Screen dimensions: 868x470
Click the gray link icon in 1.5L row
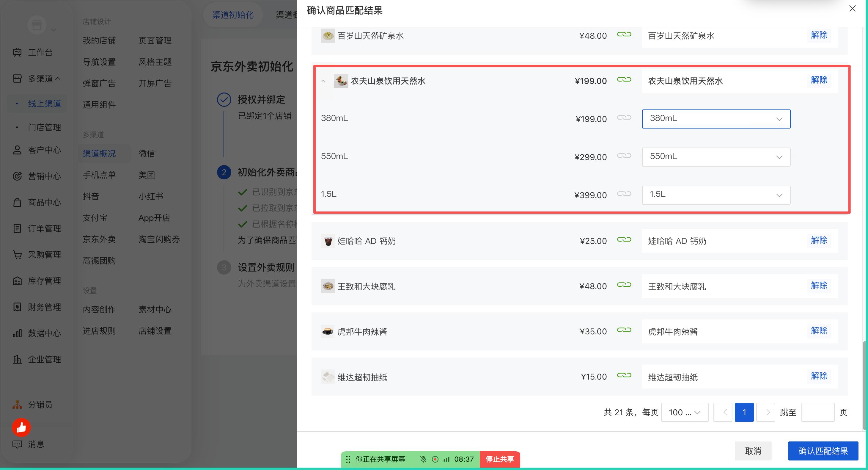click(624, 194)
